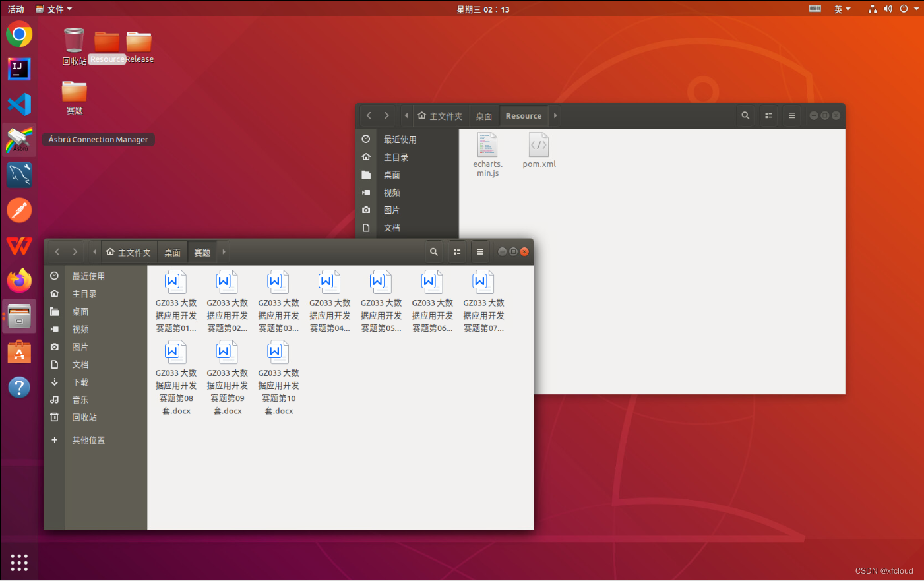Select 赛题第03 docx file
Viewport: 924px width, 581px height.
278,301
